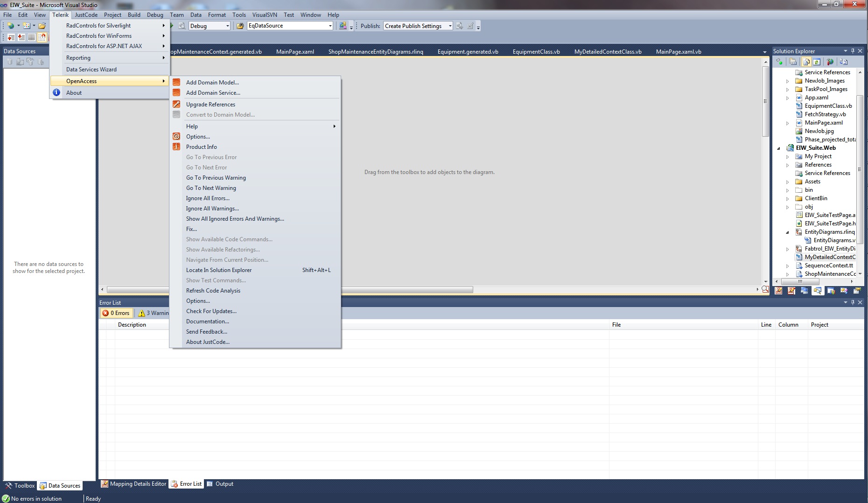Click the Publish Web toolbar icon
This screenshot has width=868, height=503.
[x=460, y=26]
